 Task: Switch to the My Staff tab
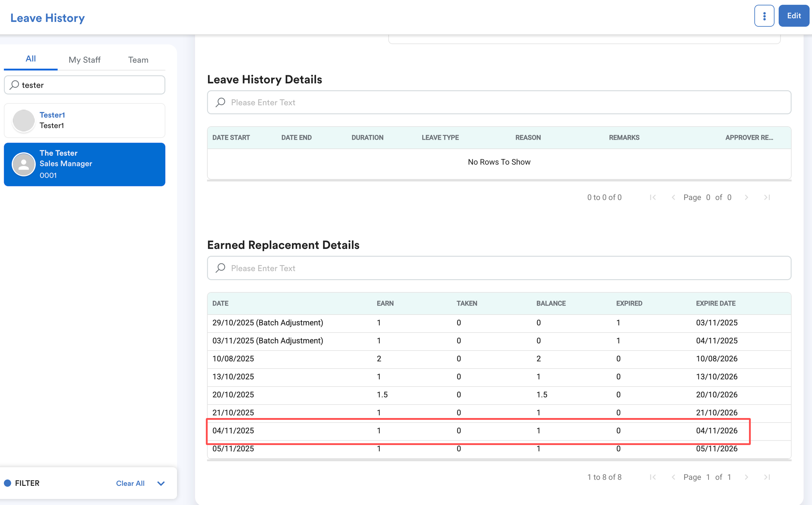pos(84,60)
